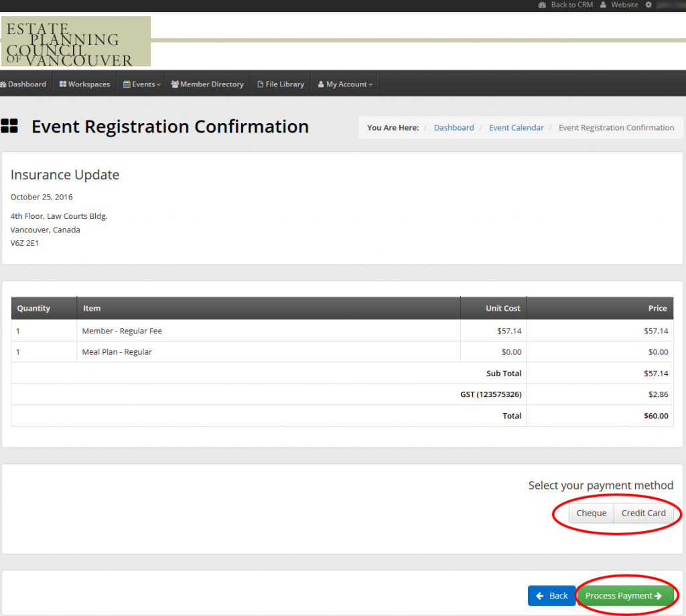Click the Process Payment arrow icon
This screenshot has width=686, height=616.
pos(658,595)
